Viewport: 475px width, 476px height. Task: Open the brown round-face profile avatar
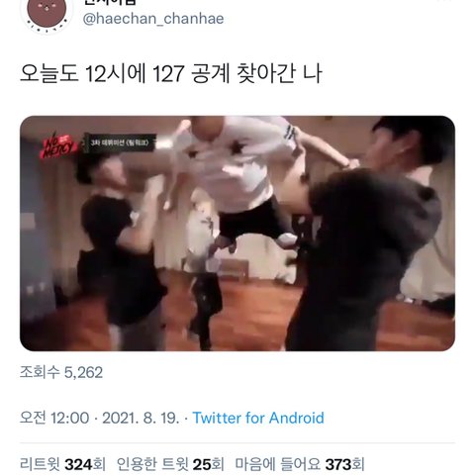[x=47, y=13]
